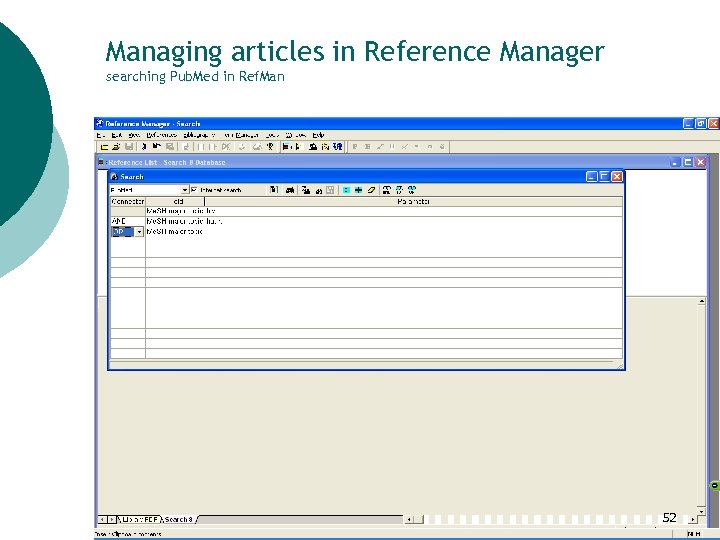Screen dimensions: 720x540
Task: Open the Term Manager menu
Action: [x=241, y=135]
